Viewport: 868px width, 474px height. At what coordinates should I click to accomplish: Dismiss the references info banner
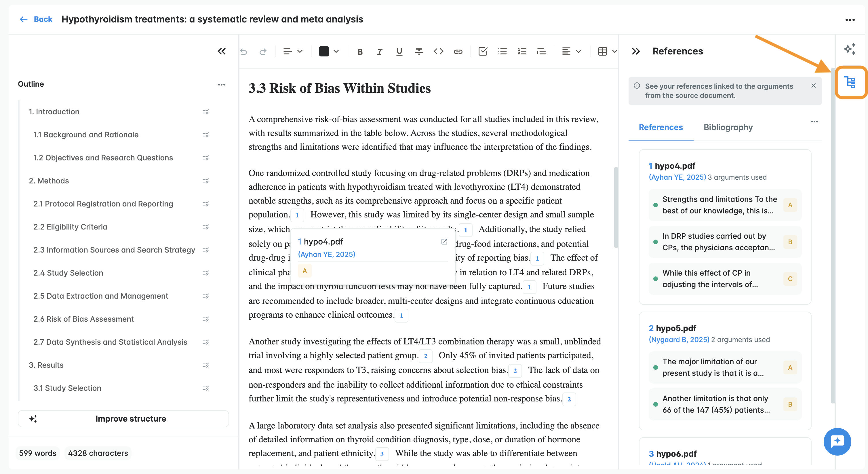click(813, 86)
